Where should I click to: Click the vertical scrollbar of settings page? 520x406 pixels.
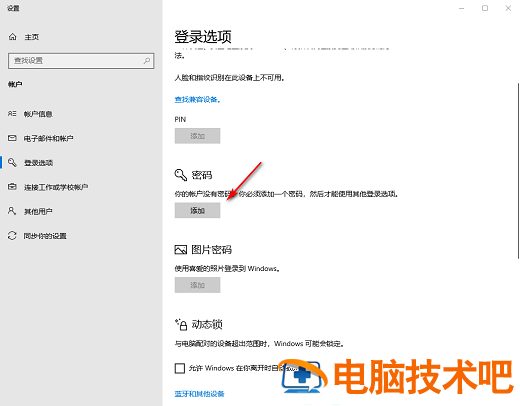coord(518,171)
